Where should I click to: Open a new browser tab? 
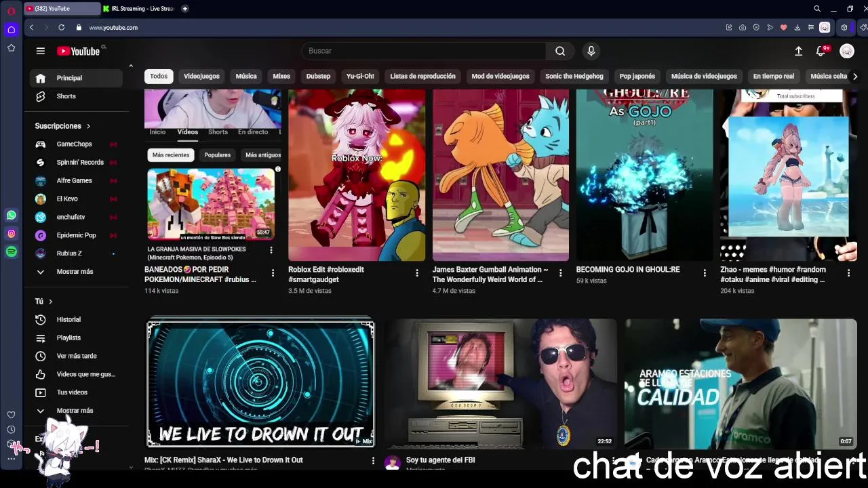pos(184,9)
